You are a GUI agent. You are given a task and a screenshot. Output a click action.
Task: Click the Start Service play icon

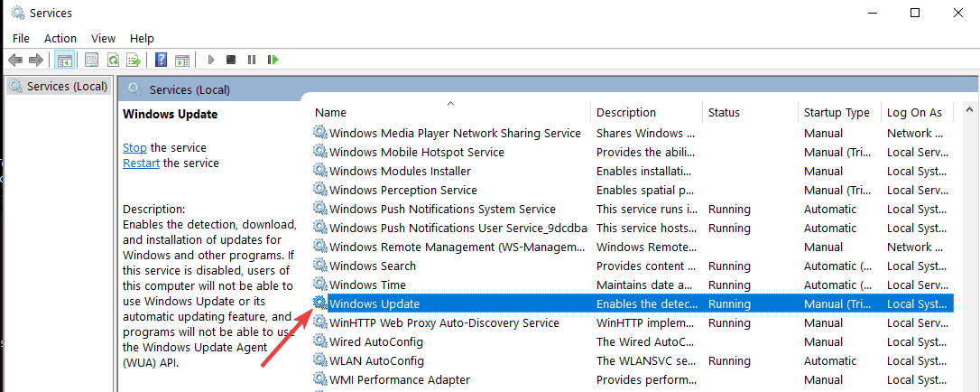(211, 60)
